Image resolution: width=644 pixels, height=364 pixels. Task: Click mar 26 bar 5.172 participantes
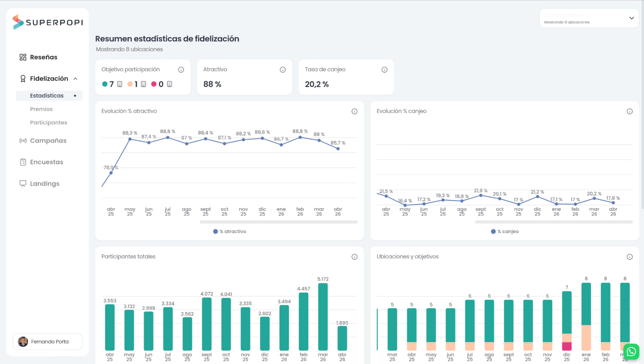tap(323, 317)
